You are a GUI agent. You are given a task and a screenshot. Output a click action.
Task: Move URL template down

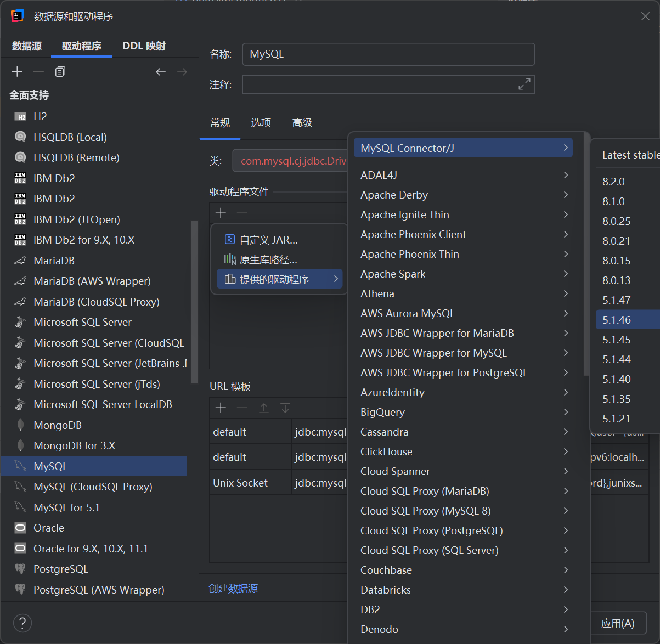pyautogui.click(x=285, y=408)
